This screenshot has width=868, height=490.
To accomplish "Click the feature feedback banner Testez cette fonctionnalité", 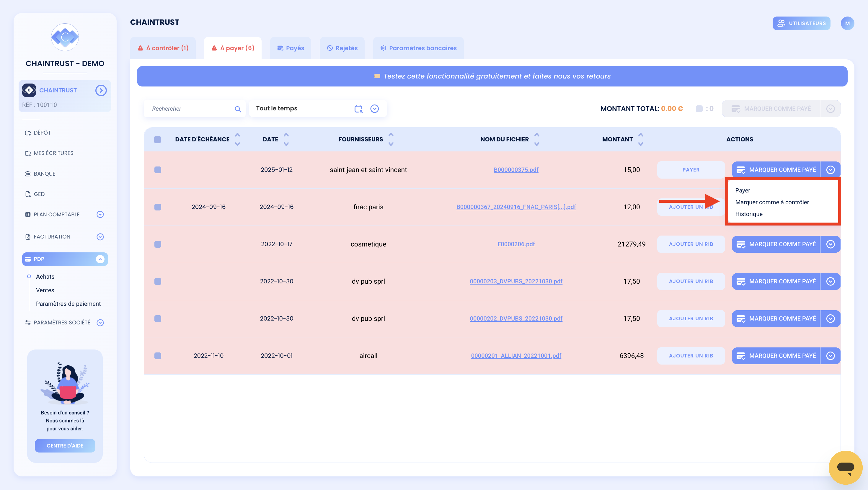I will [x=492, y=76].
